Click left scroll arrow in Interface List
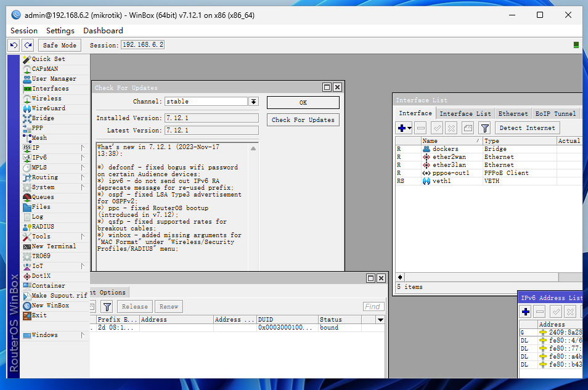Screen dimensions: 588x390 click(400, 277)
